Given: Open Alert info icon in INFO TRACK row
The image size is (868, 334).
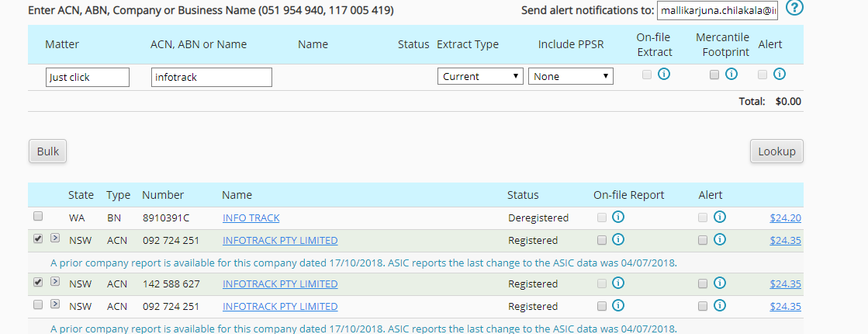Looking at the screenshot, I should coord(719,217).
